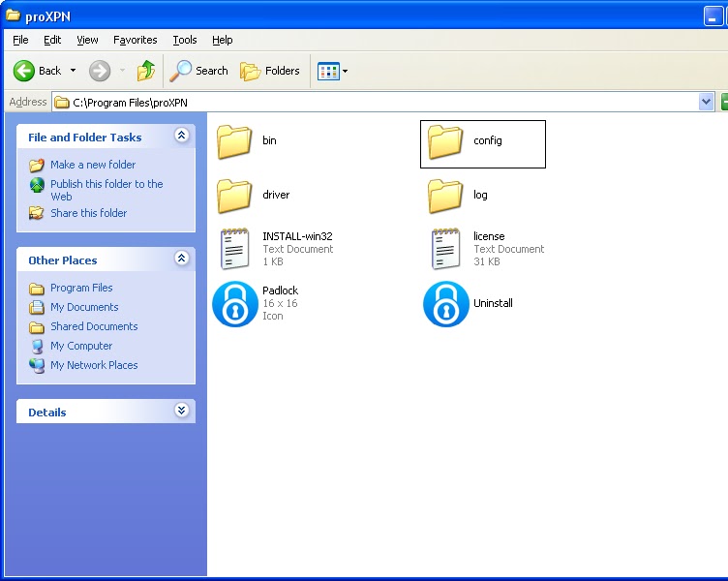Click the grey Forward arrow button
This screenshot has width=728, height=581.
tap(100, 71)
